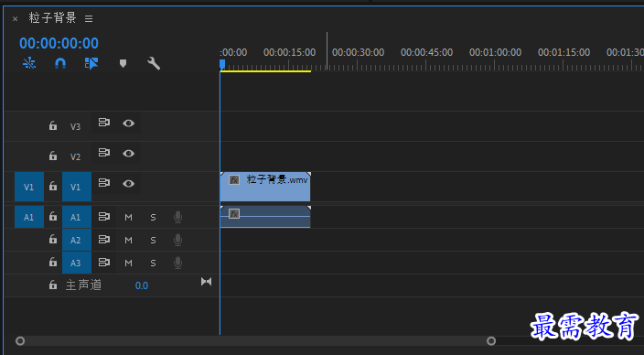This screenshot has height=355, width=644.
Task: Toggle A2 track targeting
Action: (x=77, y=240)
